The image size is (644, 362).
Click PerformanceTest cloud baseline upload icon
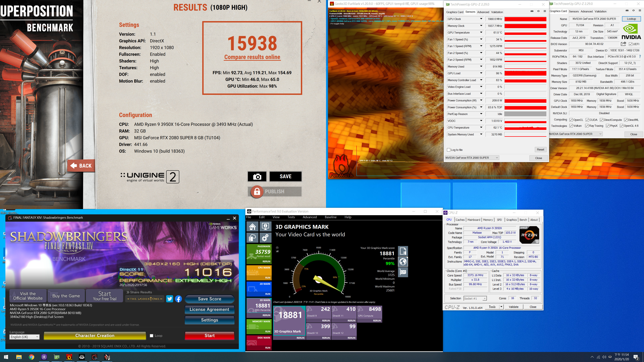pos(253,238)
